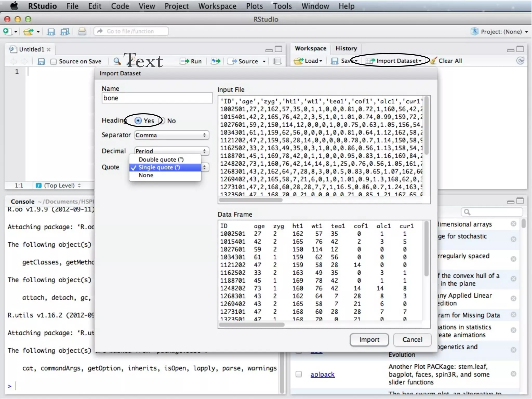Click the open folder icon in main toolbar
This screenshot has width=532, height=399.
click(29, 31)
